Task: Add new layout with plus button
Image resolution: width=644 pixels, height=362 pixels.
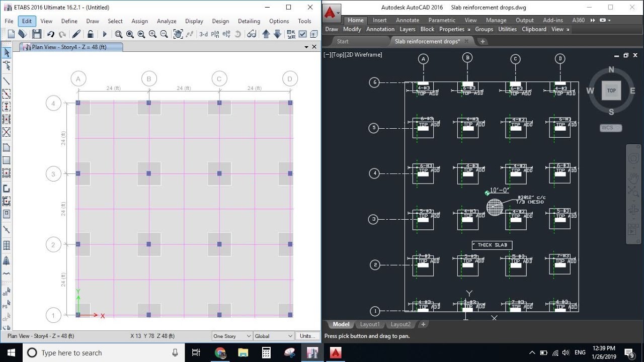Action: click(423, 324)
